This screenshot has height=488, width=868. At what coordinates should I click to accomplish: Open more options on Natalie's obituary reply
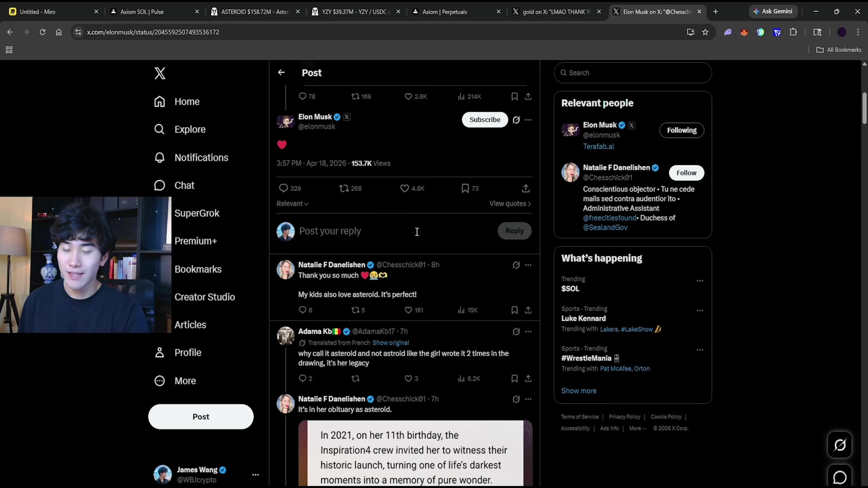528,399
